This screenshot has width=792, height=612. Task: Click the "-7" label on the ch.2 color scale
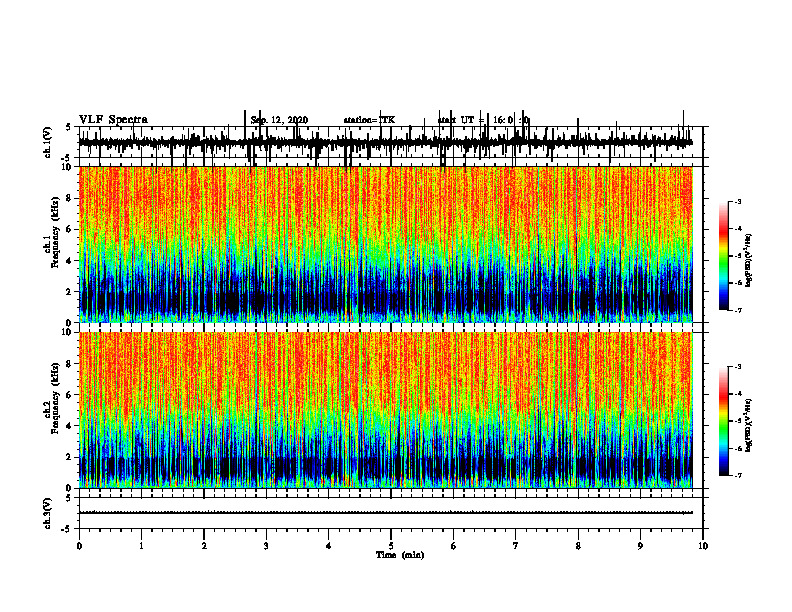737,476
